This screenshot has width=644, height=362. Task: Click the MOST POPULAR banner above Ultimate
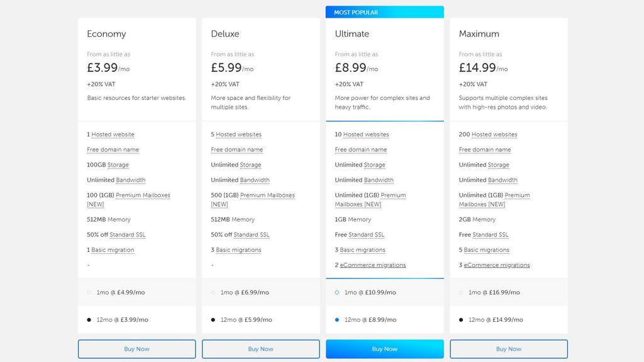click(385, 11)
